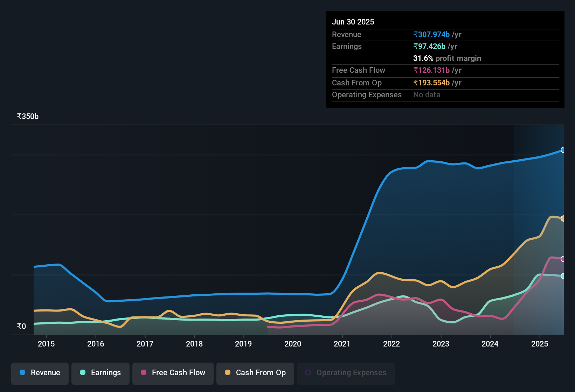The width and height of the screenshot is (575, 392).
Task: Click the ₹350b axis gridline label
Action: 27,116
